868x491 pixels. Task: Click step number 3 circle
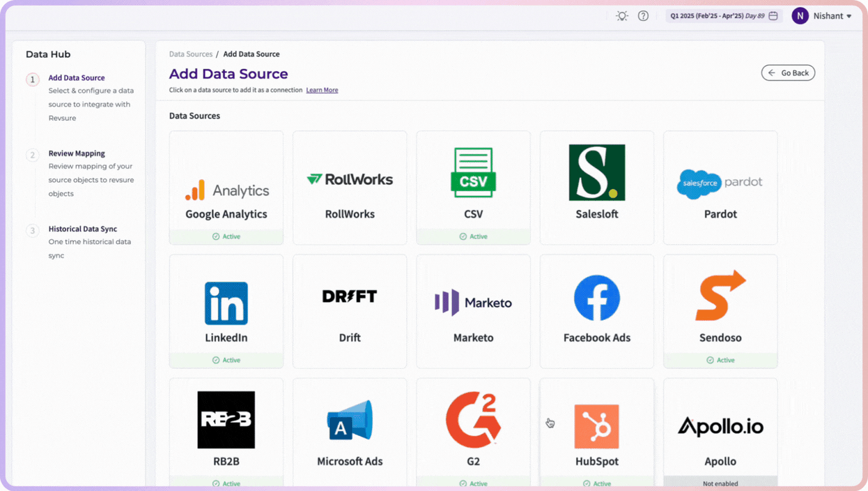coord(33,231)
